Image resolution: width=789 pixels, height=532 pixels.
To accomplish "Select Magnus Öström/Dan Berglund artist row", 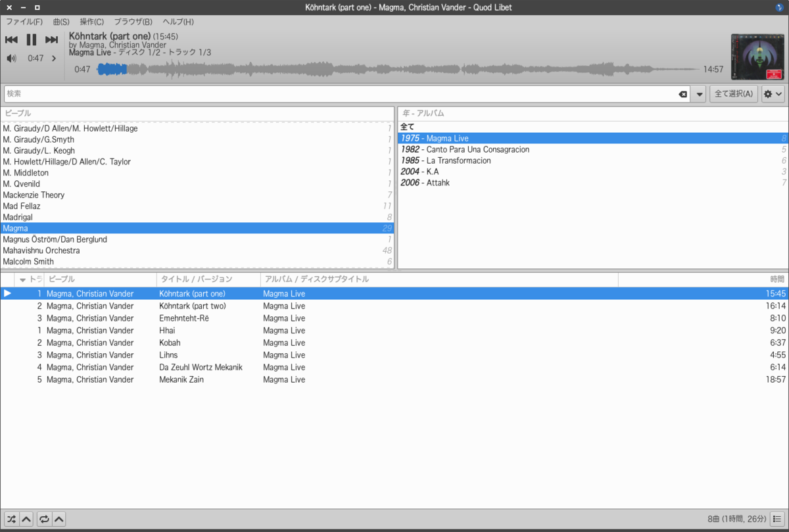I will tap(197, 239).
